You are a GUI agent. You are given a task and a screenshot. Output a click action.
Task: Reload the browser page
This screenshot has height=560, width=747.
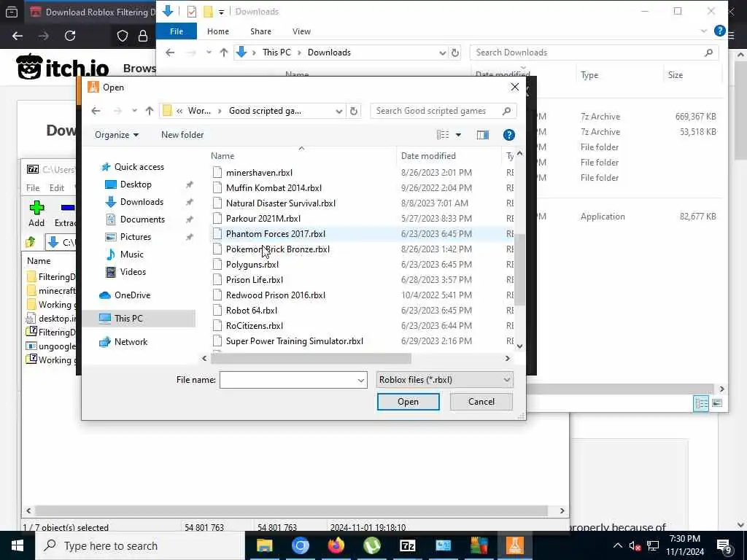70,36
